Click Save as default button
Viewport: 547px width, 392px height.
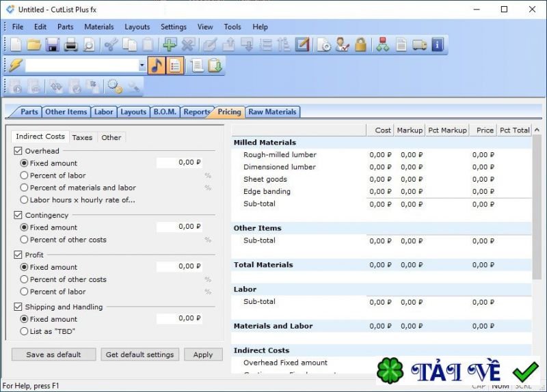coord(54,354)
